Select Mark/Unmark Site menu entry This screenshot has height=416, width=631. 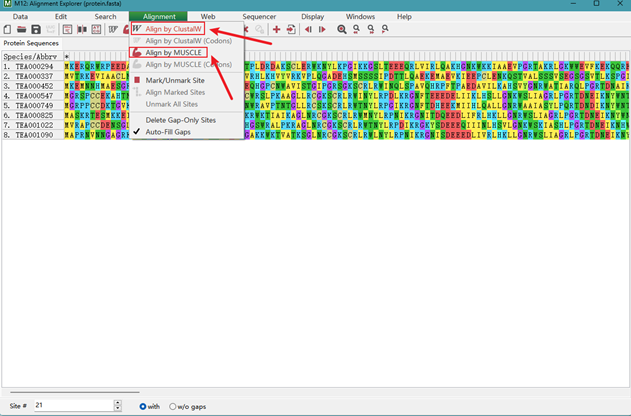[x=175, y=80]
